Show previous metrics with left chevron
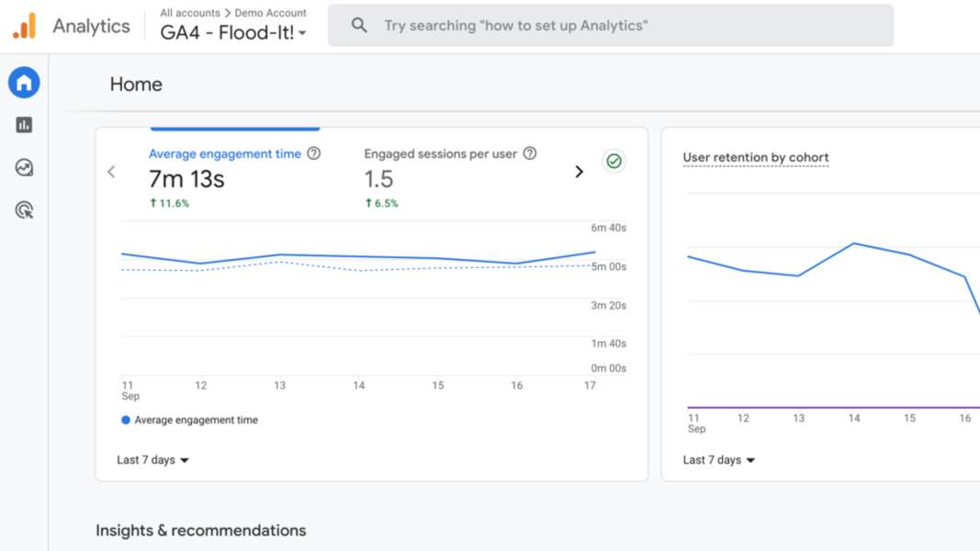 coord(111,172)
